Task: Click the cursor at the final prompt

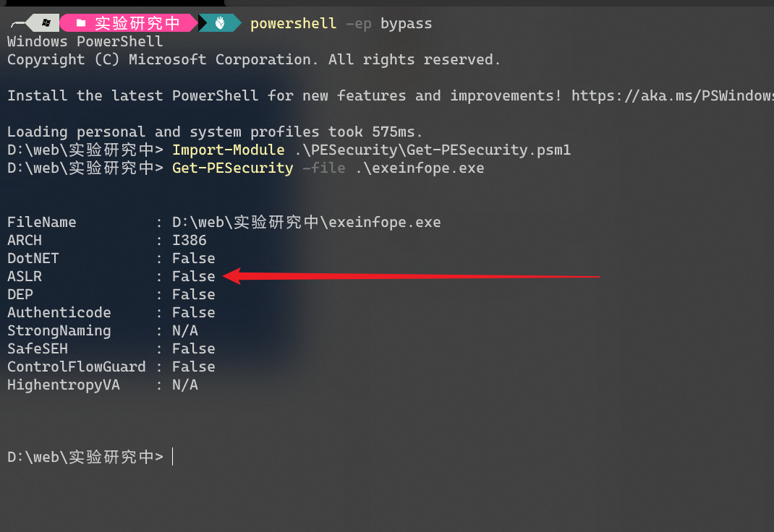Action: point(173,457)
